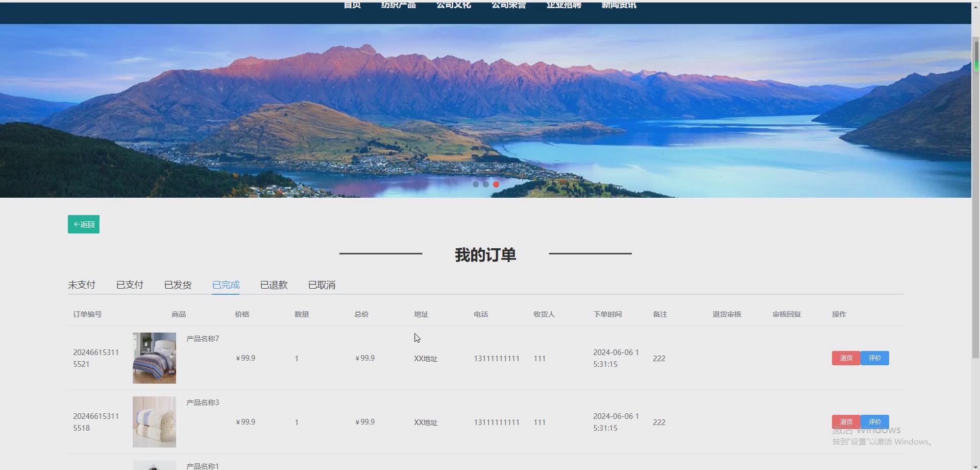Viewport: 980px width, 470px height.
Task: Show the 已取消 orders tab
Action: [322, 285]
